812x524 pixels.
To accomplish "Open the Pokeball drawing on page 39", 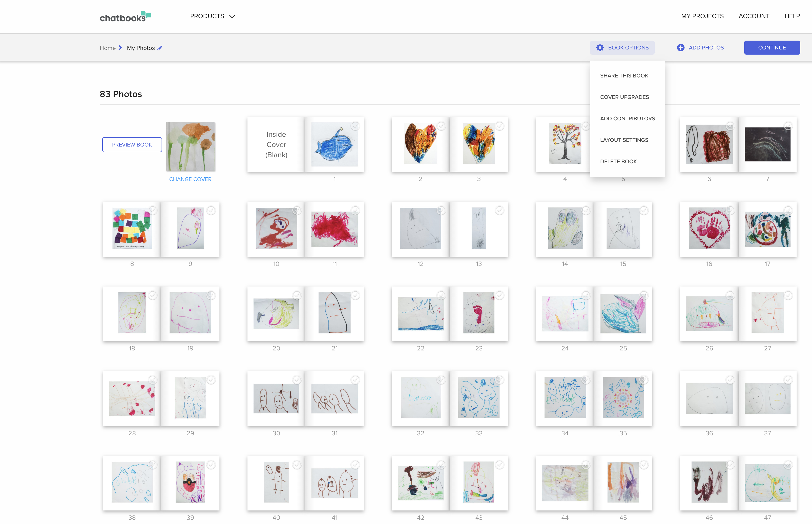I will pos(190,482).
